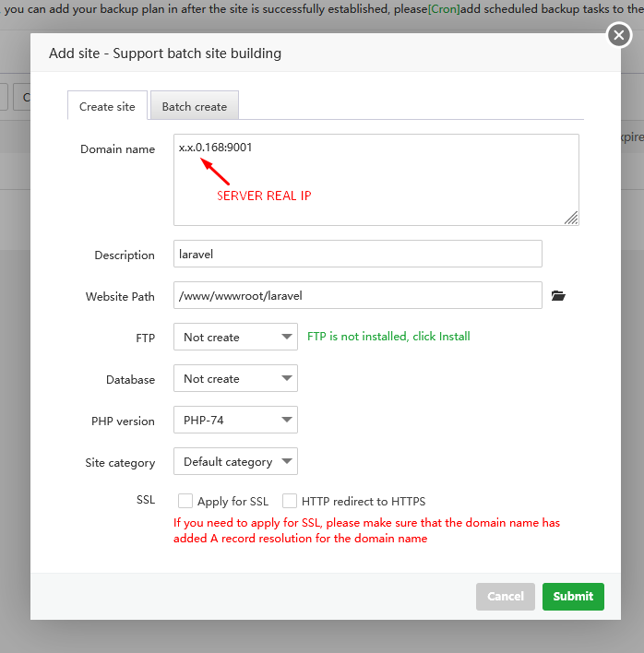Image resolution: width=644 pixels, height=653 pixels.
Task: Click into the Description field
Action: [357, 255]
